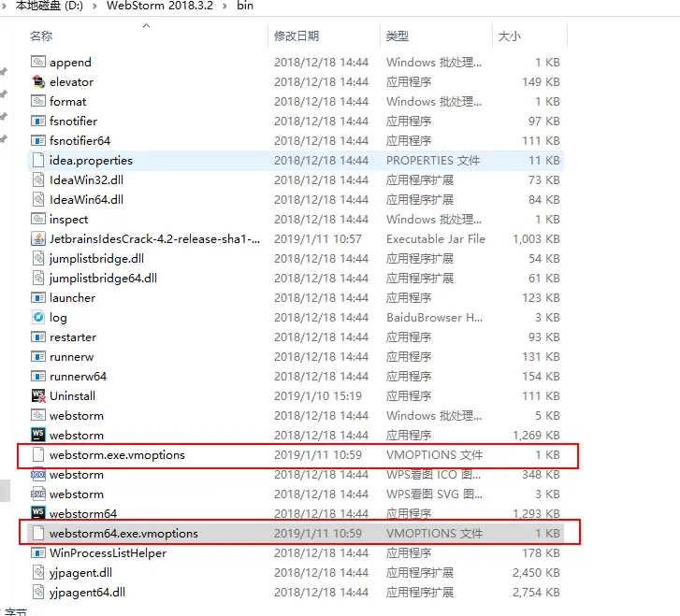This screenshot has height=616, width=680.
Task: Click the 2019/1/10 15:19 date of Uninstall
Action: pyautogui.click(x=318, y=395)
